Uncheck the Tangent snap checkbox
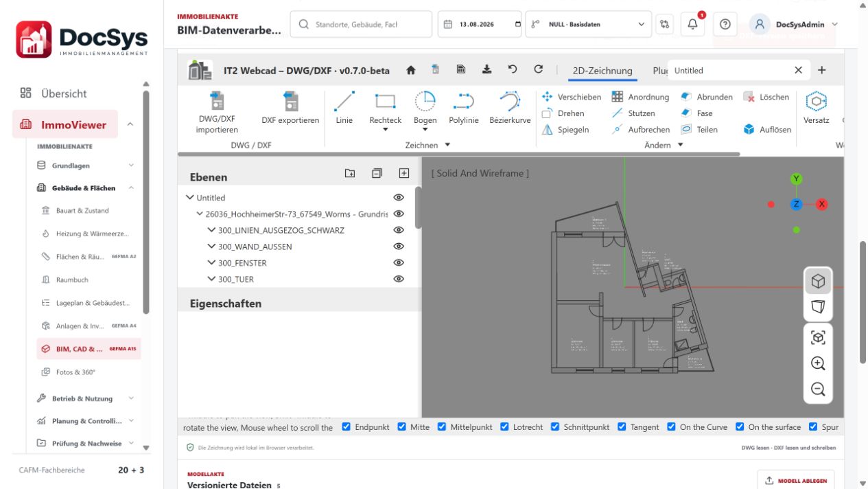This screenshot has height=489, width=868. pos(622,427)
